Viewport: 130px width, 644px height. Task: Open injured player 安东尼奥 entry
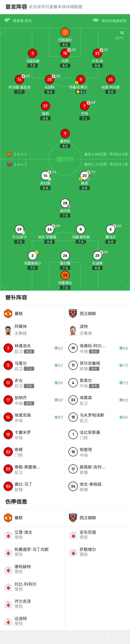97,535
